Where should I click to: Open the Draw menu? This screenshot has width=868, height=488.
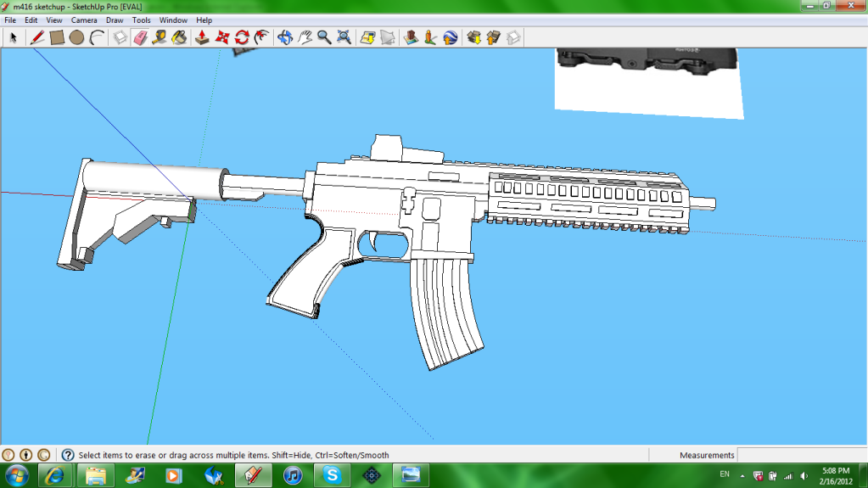[x=115, y=20]
